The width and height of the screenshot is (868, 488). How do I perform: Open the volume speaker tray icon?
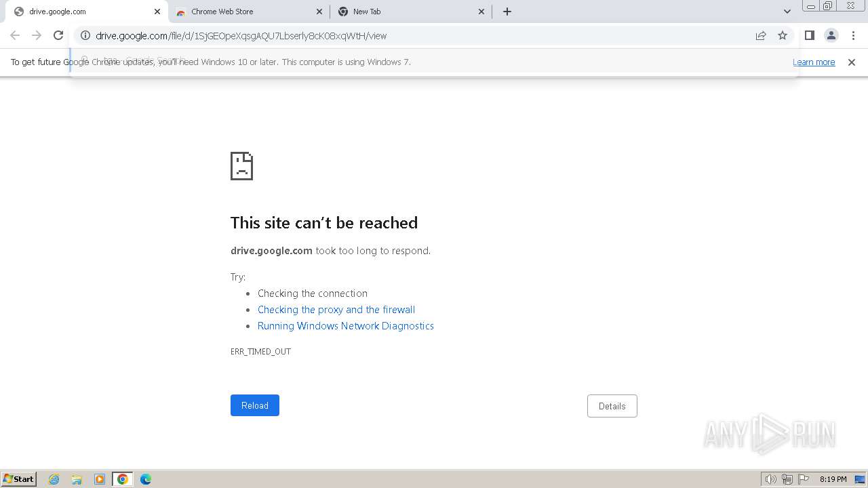pos(770,479)
